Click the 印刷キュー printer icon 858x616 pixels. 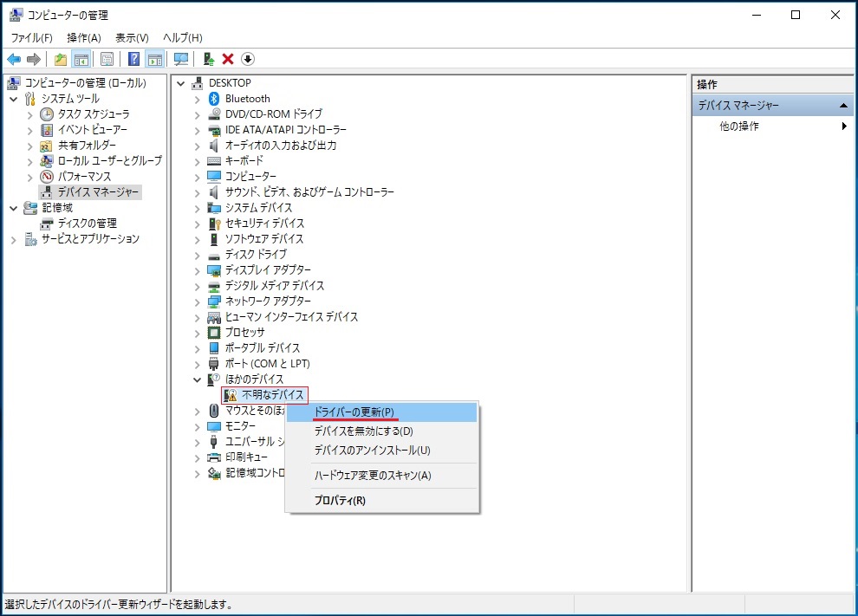(x=214, y=457)
